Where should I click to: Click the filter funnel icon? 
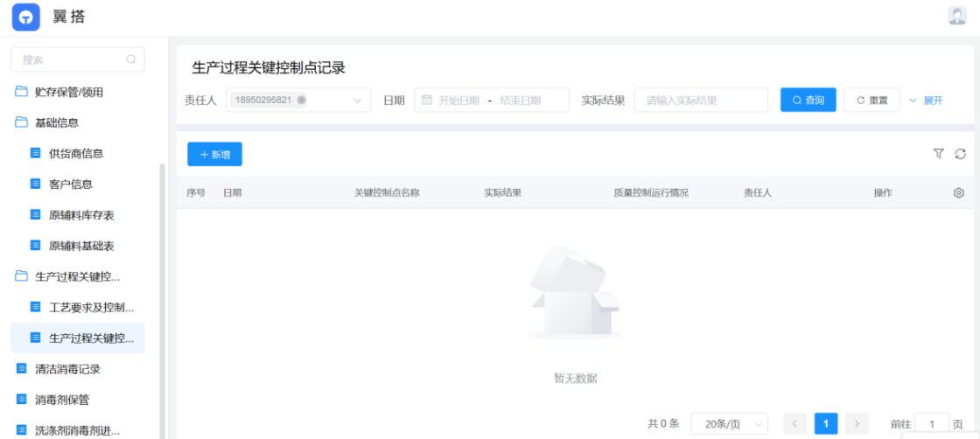(x=939, y=154)
